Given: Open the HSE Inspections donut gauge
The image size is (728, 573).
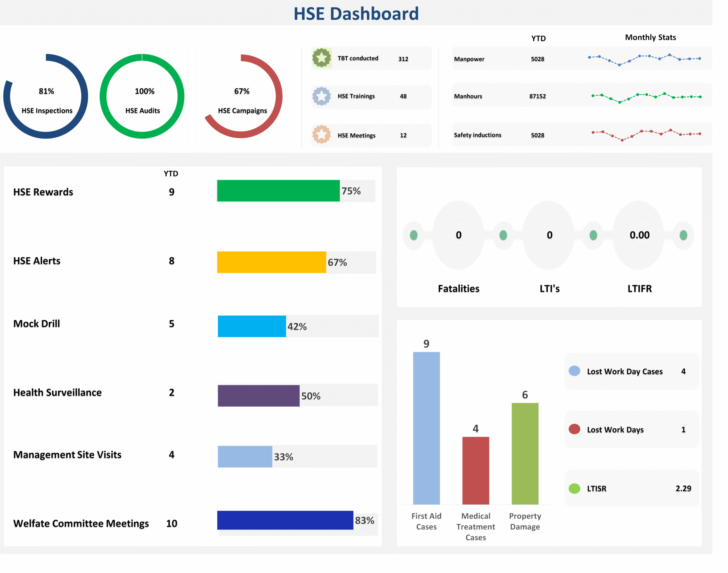Looking at the screenshot, I should [x=46, y=96].
